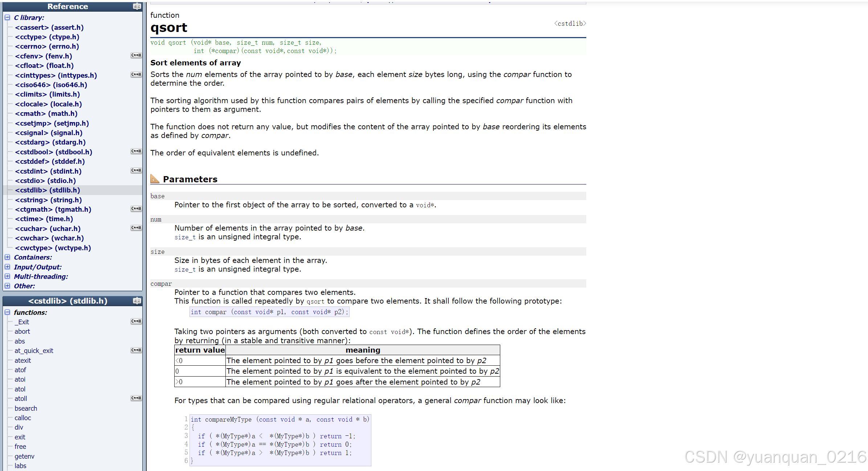Select <cstring> (string.h) in tree
This screenshot has width=868, height=471.
pos(48,200)
